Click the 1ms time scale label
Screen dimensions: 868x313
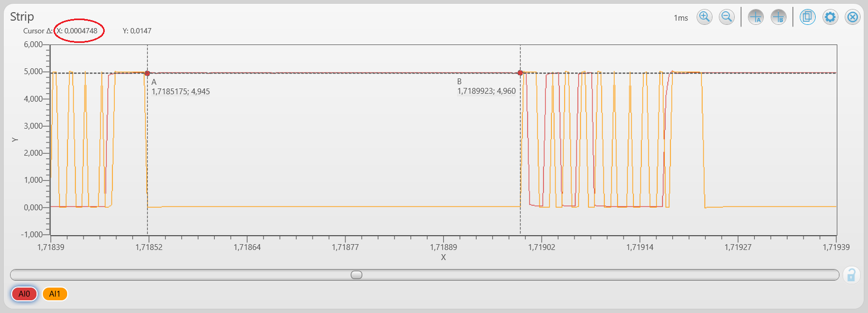point(681,18)
